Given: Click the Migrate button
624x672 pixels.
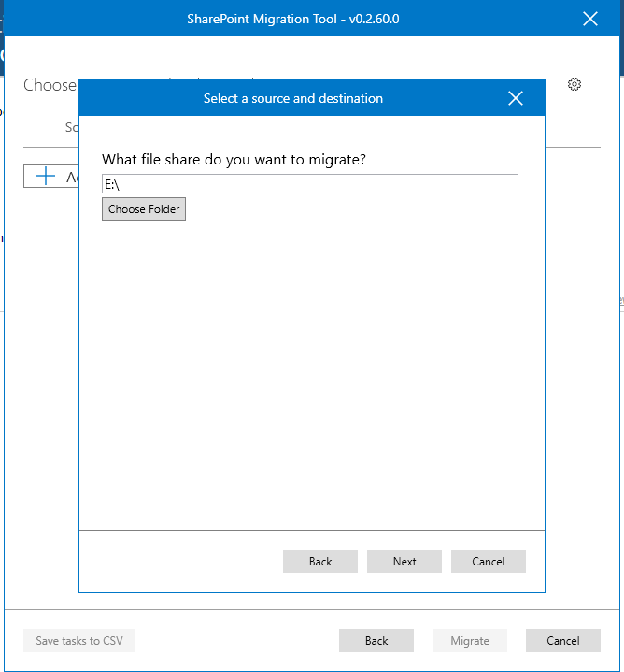Looking at the screenshot, I should [469, 641].
